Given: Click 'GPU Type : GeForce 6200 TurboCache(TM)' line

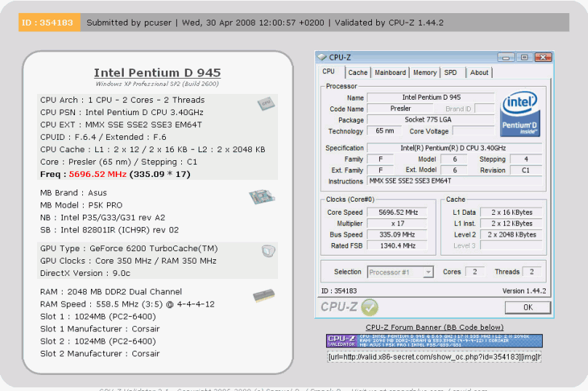Looking at the screenshot, I should point(129,249).
